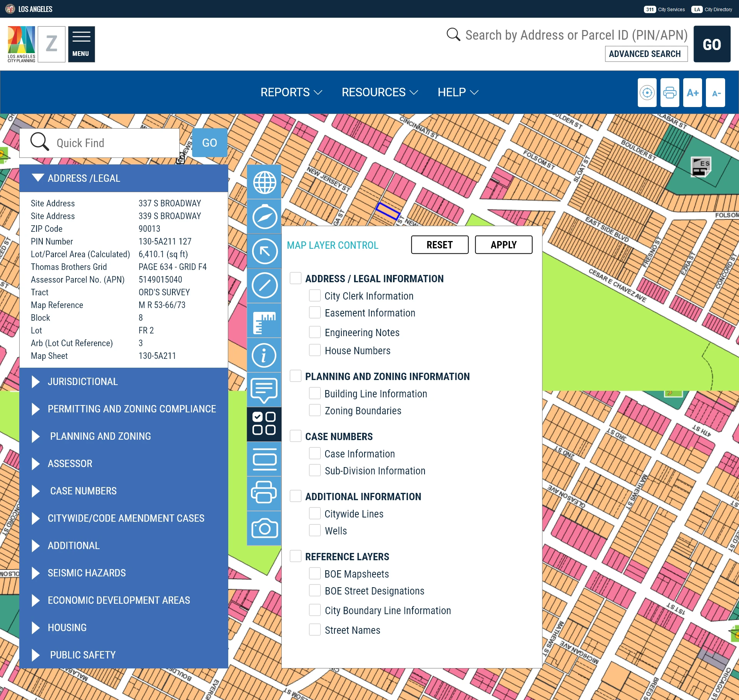This screenshot has height=700, width=739.
Task: Check the Zoning Boundaries layer
Action: (315, 410)
